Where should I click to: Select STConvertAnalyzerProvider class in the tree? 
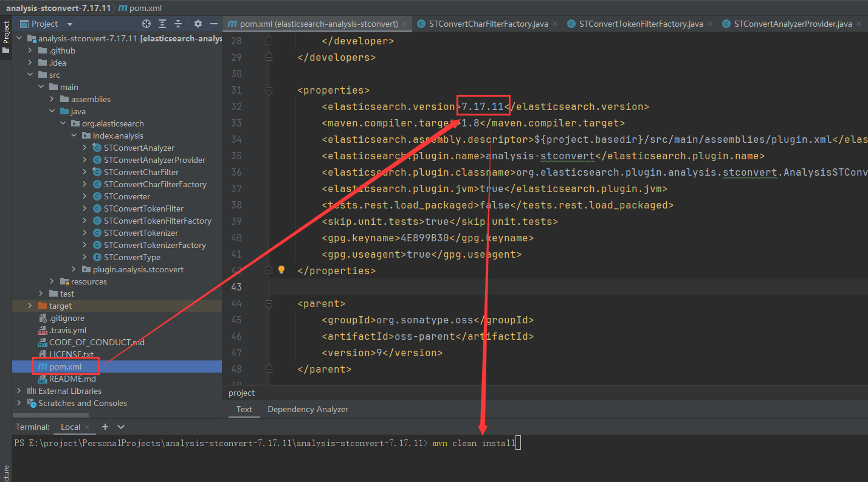pyautogui.click(x=154, y=160)
